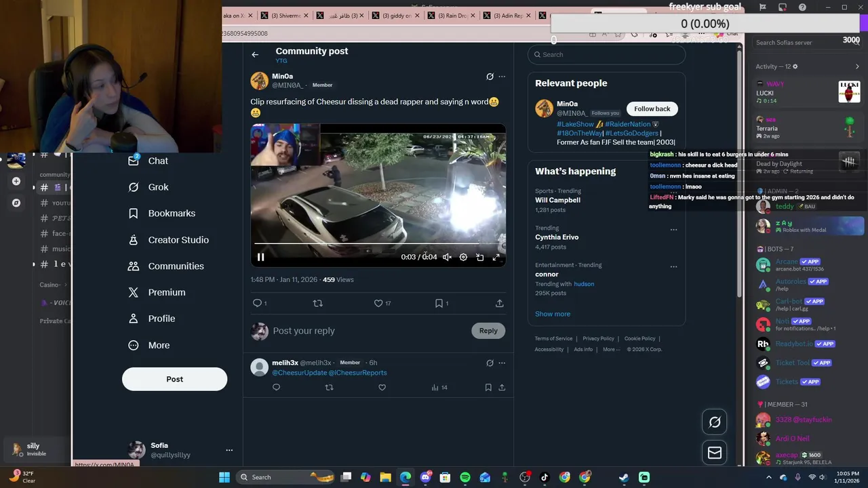Close the Adin Rep browser tab
868x488 pixels.
click(528, 16)
